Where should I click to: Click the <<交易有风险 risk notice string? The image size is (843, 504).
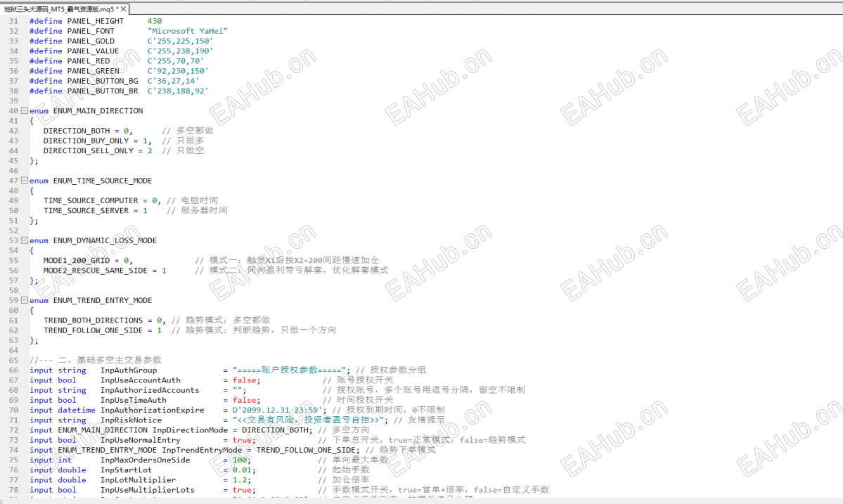[309, 420]
